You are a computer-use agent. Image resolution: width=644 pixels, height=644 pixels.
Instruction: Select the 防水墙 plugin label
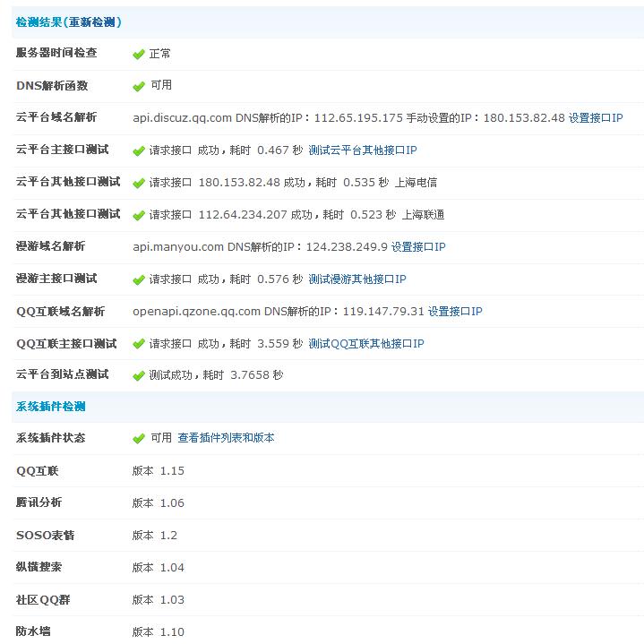coord(33,631)
